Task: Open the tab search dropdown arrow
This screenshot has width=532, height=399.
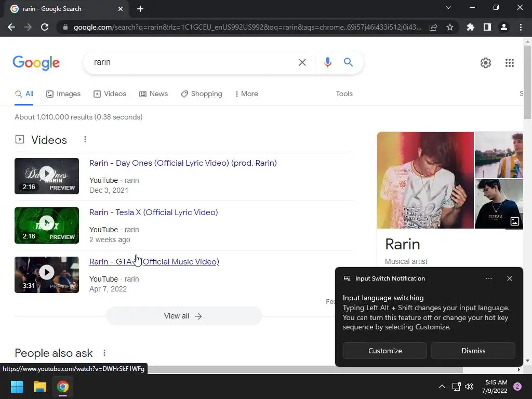Action: 448,7
